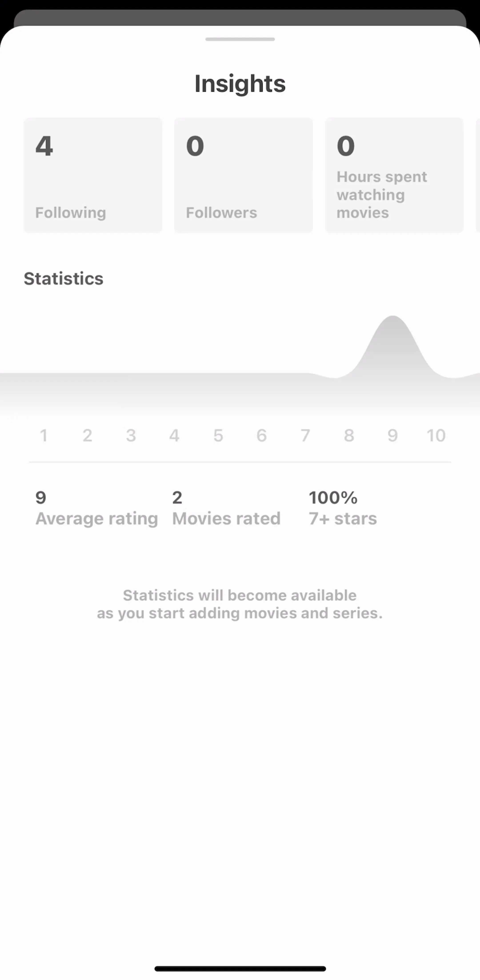The width and height of the screenshot is (480, 980).
Task: Tap the Movies rated stat
Action: (x=226, y=508)
